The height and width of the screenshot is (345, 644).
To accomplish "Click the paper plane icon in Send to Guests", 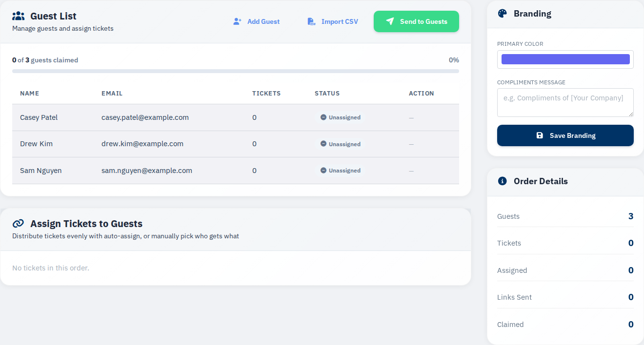I will 390,21.
